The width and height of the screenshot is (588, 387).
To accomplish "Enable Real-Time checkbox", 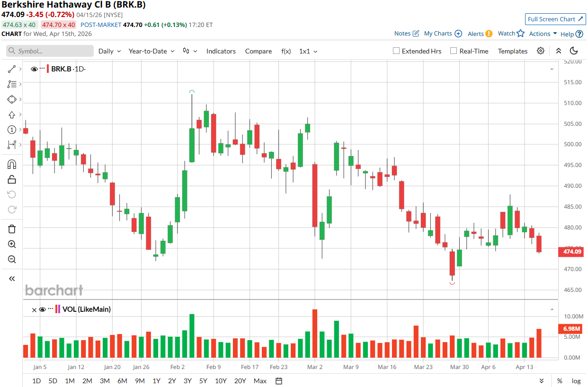I will 454,51.
